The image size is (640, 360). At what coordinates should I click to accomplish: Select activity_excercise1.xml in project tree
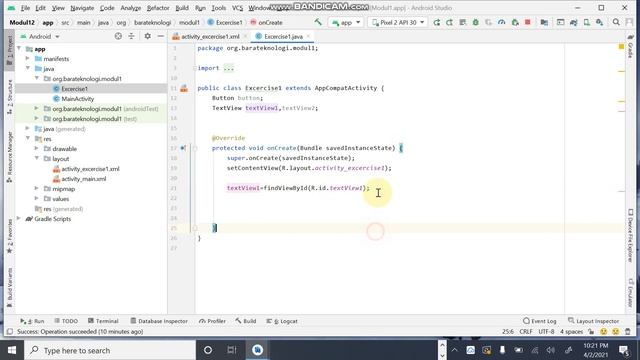pos(90,169)
